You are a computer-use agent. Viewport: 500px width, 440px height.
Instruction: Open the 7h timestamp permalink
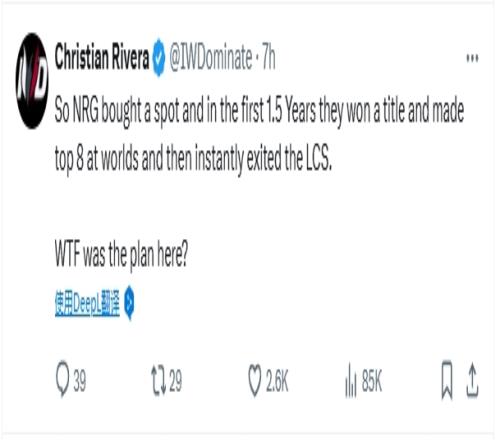point(269,57)
